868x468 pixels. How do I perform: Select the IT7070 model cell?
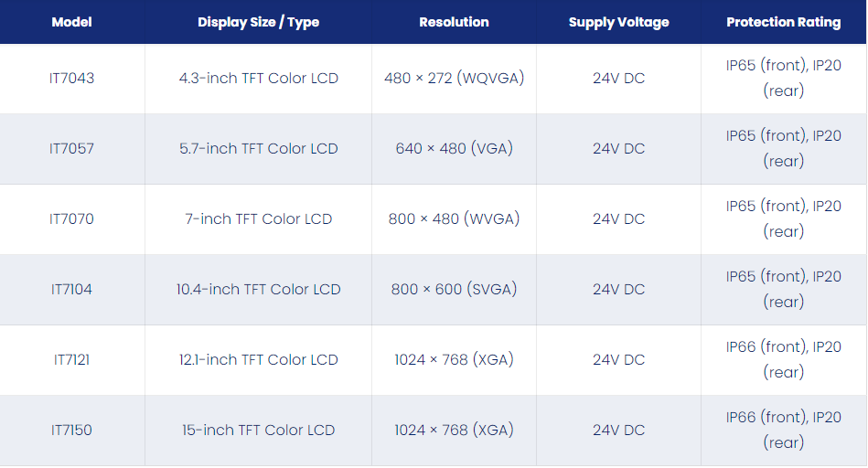(x=72, y=218)
